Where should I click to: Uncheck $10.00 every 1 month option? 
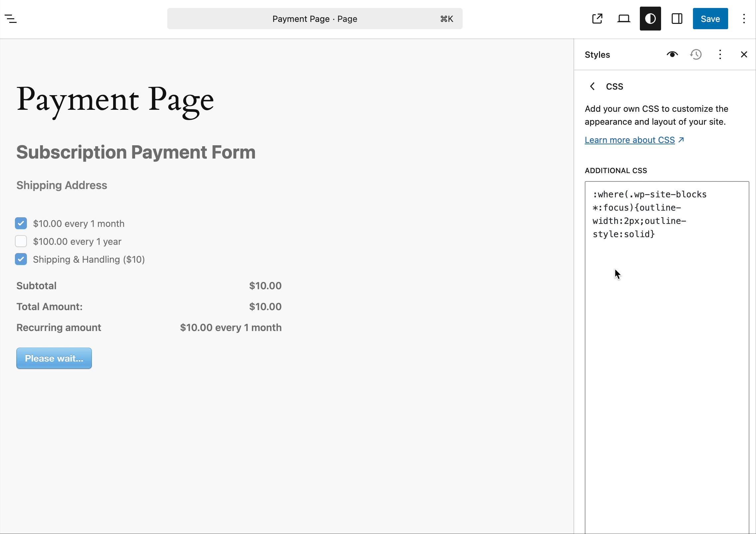click(x=21, y=224)
